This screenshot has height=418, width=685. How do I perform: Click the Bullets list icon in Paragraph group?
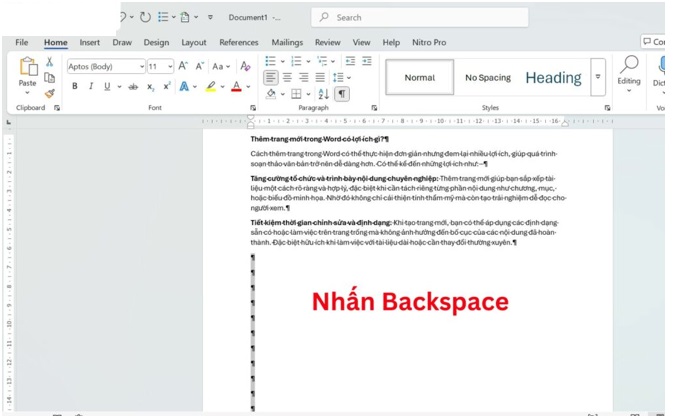270,61
